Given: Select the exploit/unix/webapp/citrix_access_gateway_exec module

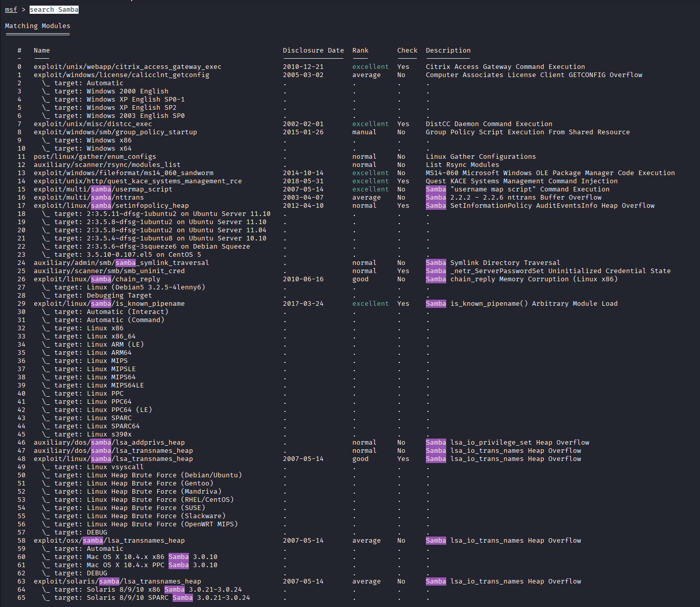Looking at the screenshot, I should coord(127,67).
